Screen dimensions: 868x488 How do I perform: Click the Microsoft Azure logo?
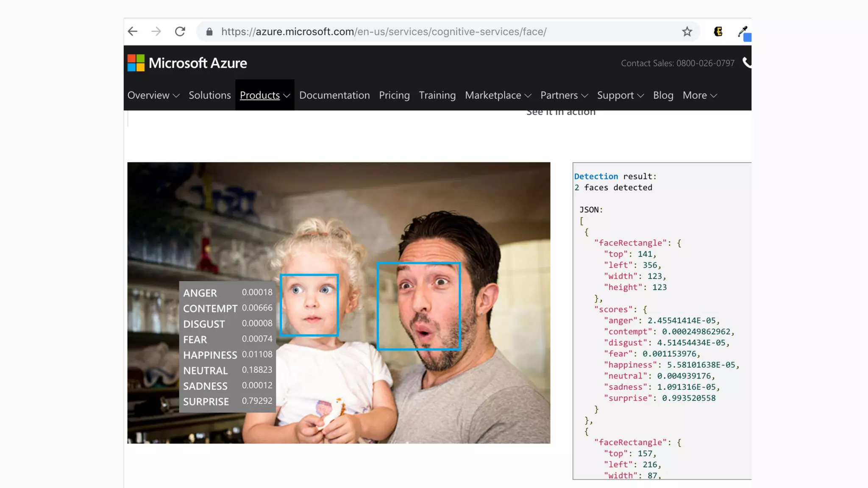point(187,63)
